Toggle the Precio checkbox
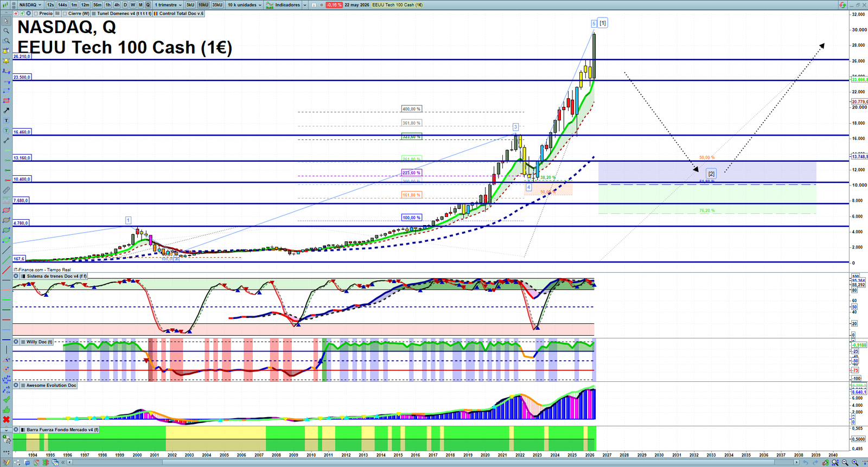 36,14
